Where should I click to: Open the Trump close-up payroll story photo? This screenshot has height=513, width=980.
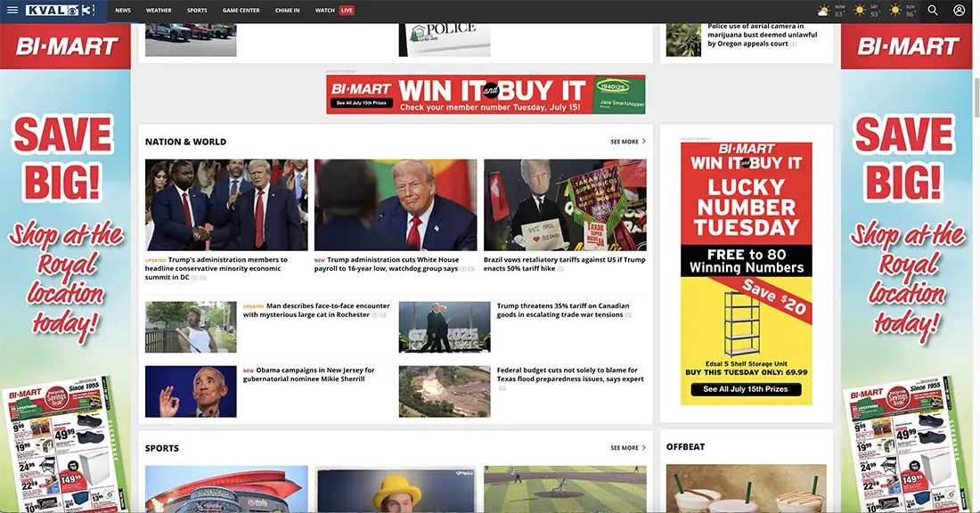[396, 205]
